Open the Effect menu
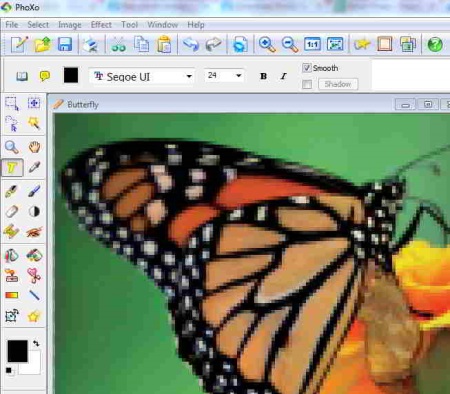The height and width of the screenshot is (394, 450). [x=101, y=25]
